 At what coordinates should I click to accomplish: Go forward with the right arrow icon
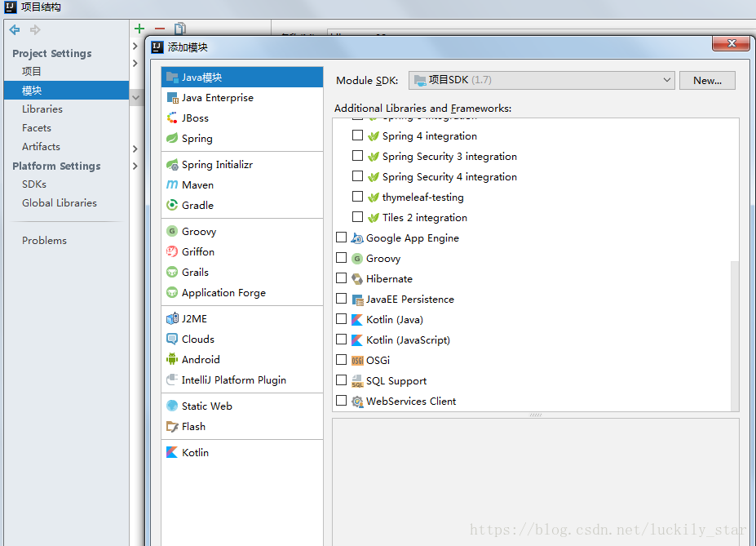(x=35, y=30)
